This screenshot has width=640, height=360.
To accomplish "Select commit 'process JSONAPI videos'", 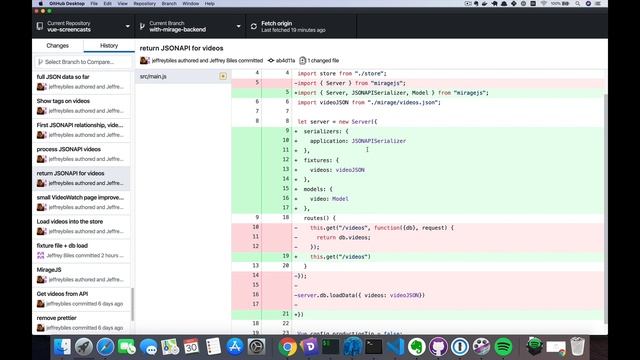I will pyautogui.click(x=82, y=154).
